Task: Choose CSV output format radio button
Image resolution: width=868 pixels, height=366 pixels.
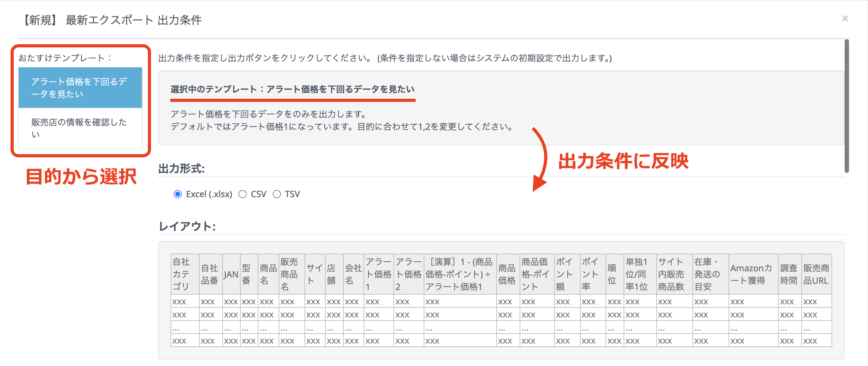Action: tap(243, 194)
